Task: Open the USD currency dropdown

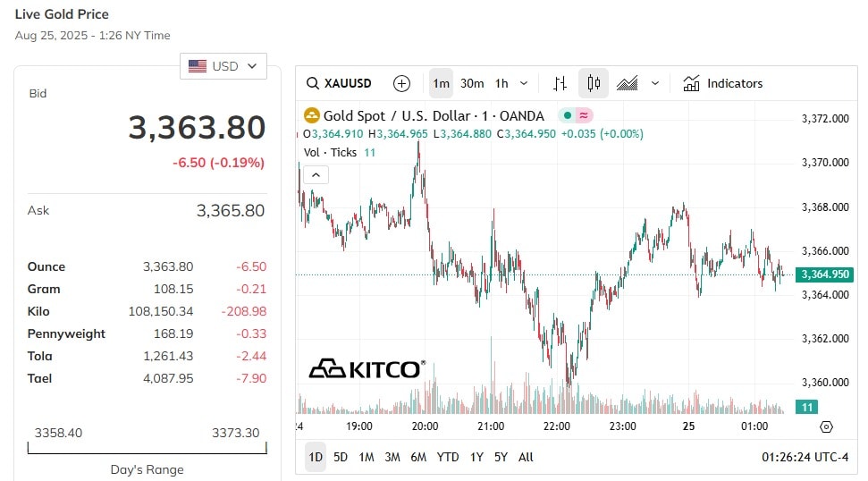Action: (223, 66)
